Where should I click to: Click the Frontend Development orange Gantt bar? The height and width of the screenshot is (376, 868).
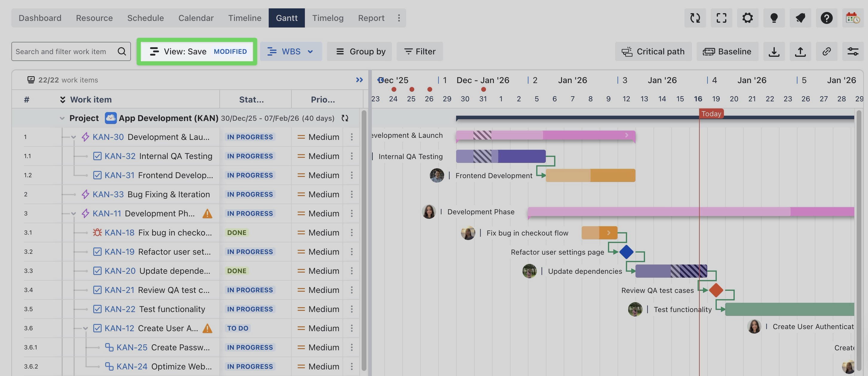(x=590, y=175)
